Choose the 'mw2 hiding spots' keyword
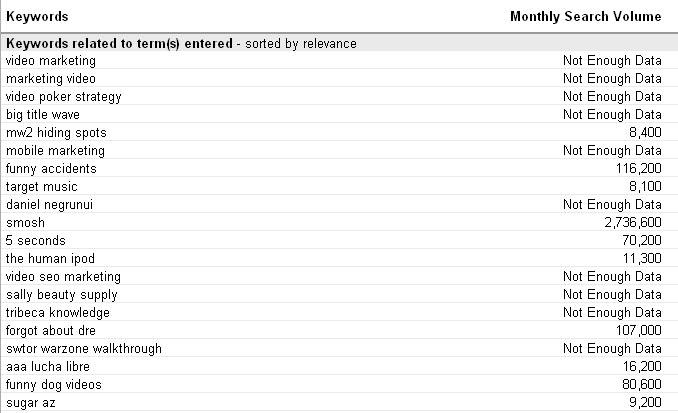This screenshot has height=413, width=678. point(55,132)
